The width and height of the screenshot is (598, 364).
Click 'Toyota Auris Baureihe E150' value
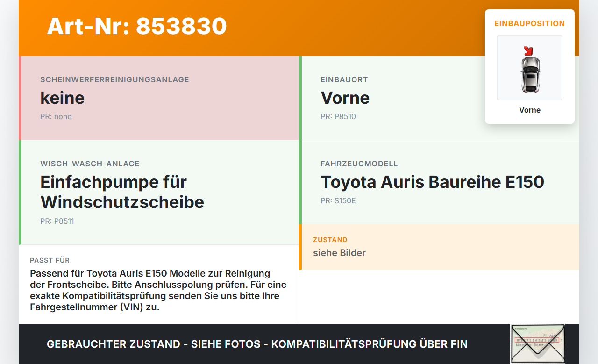(432, 182)
